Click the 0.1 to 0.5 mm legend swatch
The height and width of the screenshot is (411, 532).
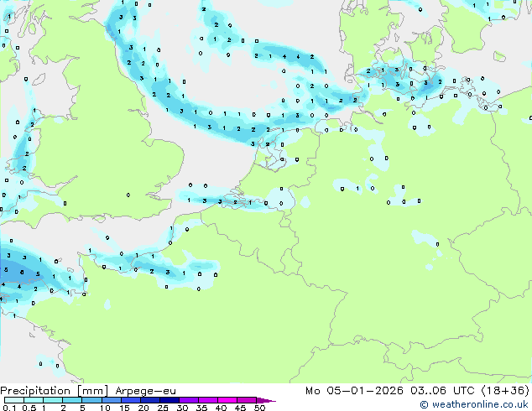(x=14, y=400)
